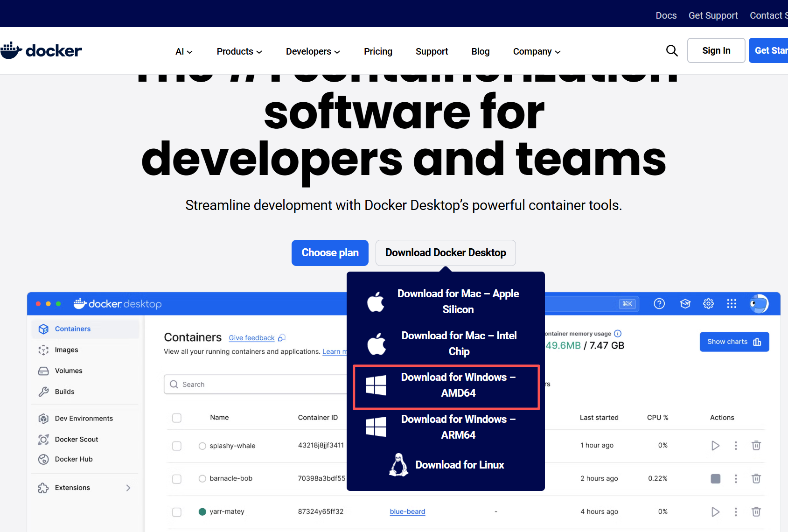Click the Windows logo beside AMD64 download
The image size is (788, 532).
coord(376,385)
